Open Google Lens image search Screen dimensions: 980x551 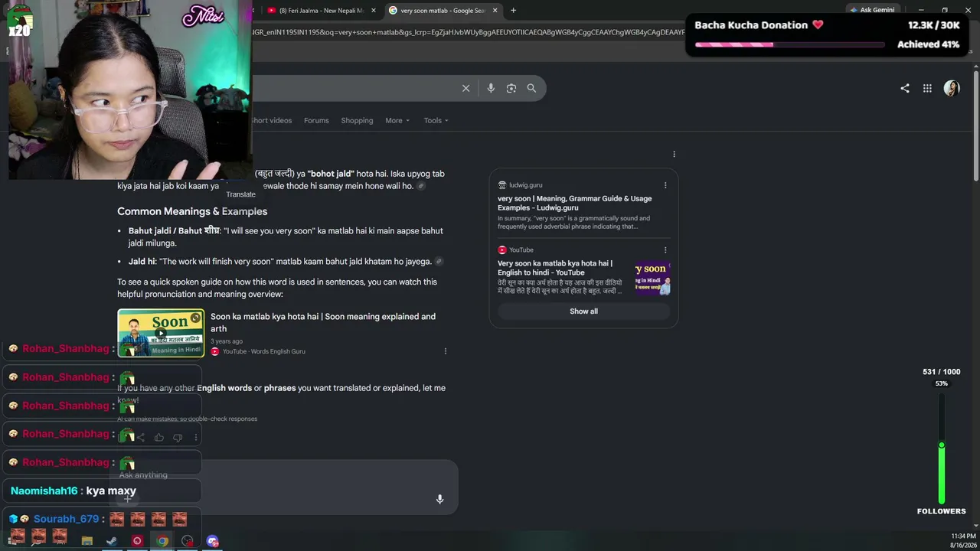click(511, 88)
